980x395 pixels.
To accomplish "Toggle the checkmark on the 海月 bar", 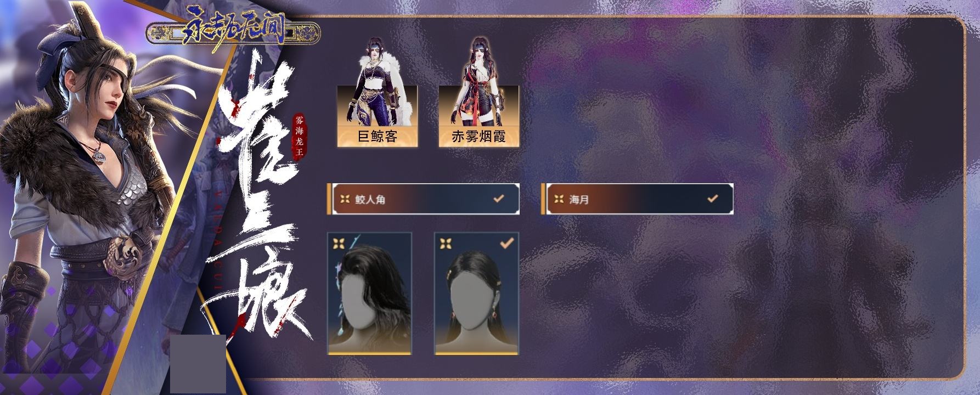I will point(713,199).
